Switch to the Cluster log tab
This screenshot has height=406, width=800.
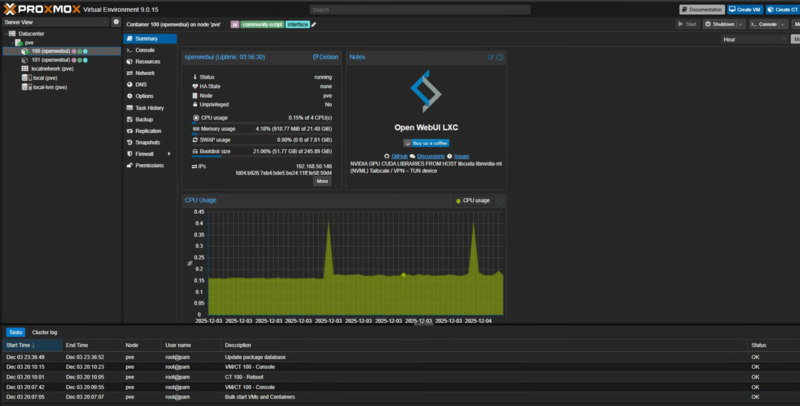[x=44, y=332]
